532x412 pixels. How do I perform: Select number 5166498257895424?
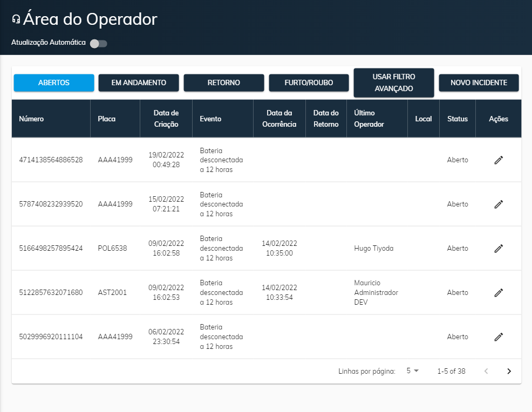(51, 248)
